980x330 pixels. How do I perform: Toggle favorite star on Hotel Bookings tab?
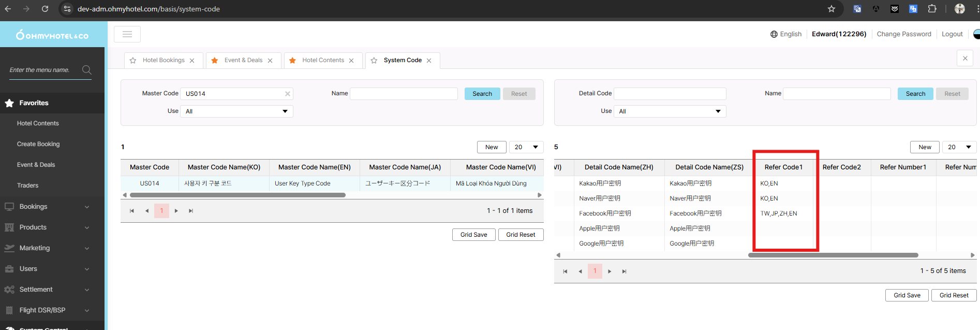133,61
